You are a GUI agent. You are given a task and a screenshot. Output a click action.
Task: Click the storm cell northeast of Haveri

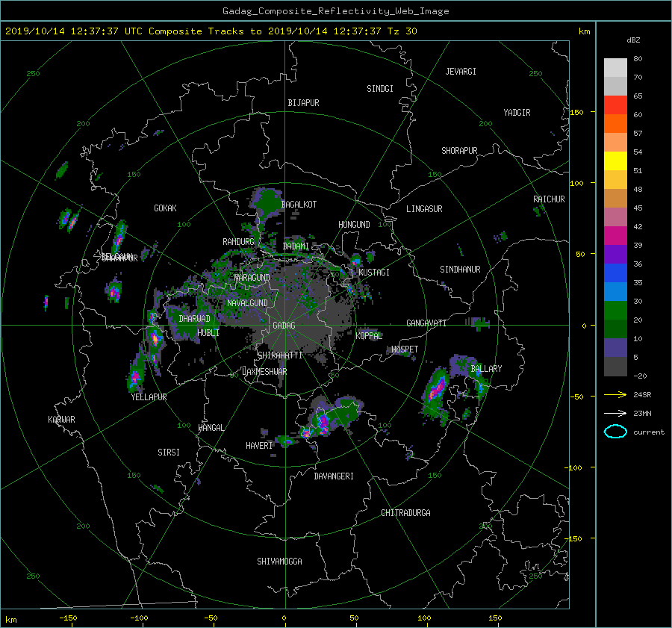point(324,422)
